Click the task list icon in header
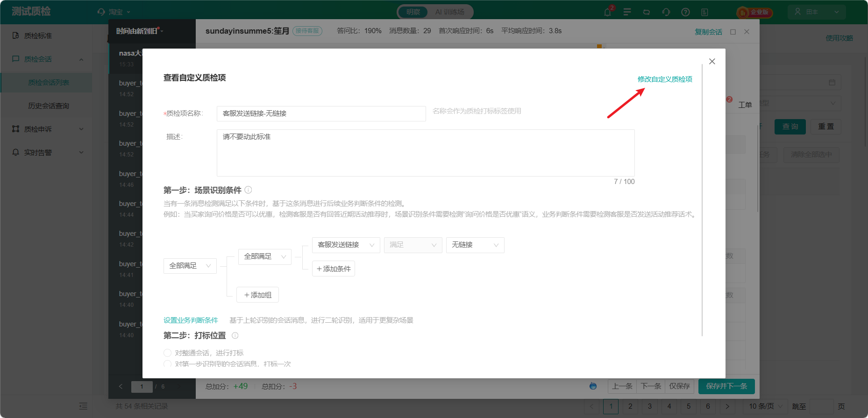 pos(627,12)
